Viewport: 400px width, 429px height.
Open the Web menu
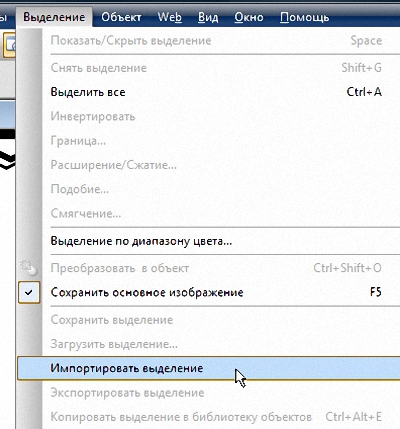170,17
